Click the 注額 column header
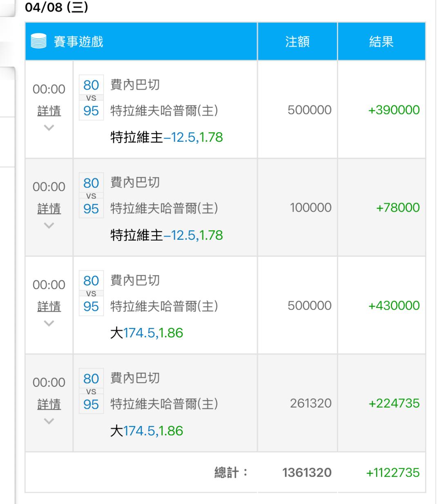441x504 pixels. [x=297, y=42]
